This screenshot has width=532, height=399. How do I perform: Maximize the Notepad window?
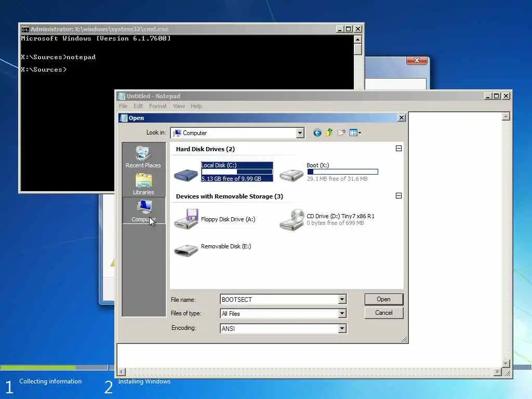pyautogui.click(x=496, y=96)
